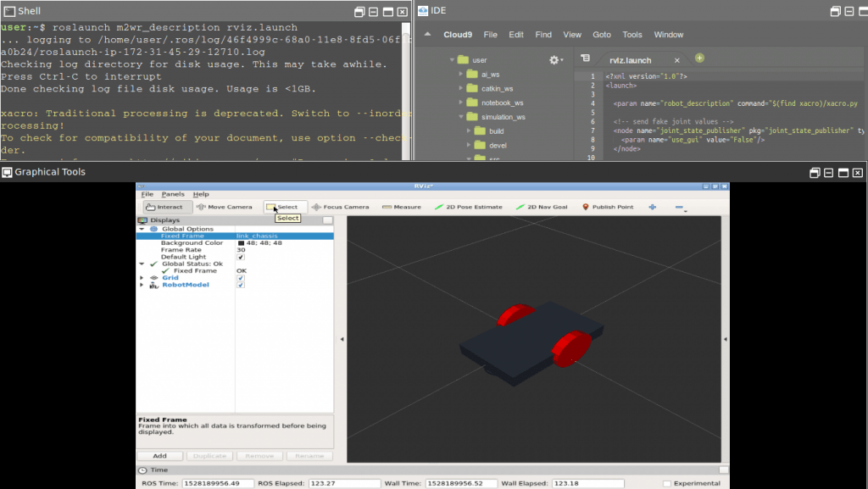
Task: Activate the 2D Pose Estimate tool
Action: pos(469,207)
